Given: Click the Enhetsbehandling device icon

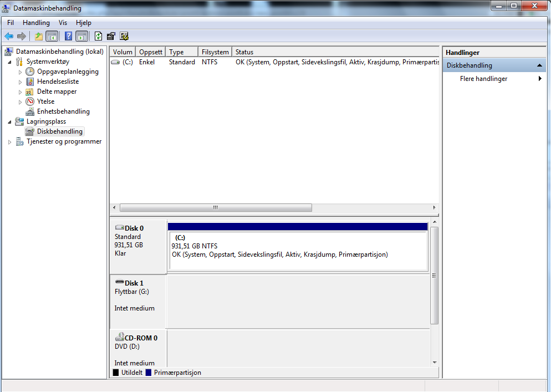Looking at the screenshot, I should point(30,111).
